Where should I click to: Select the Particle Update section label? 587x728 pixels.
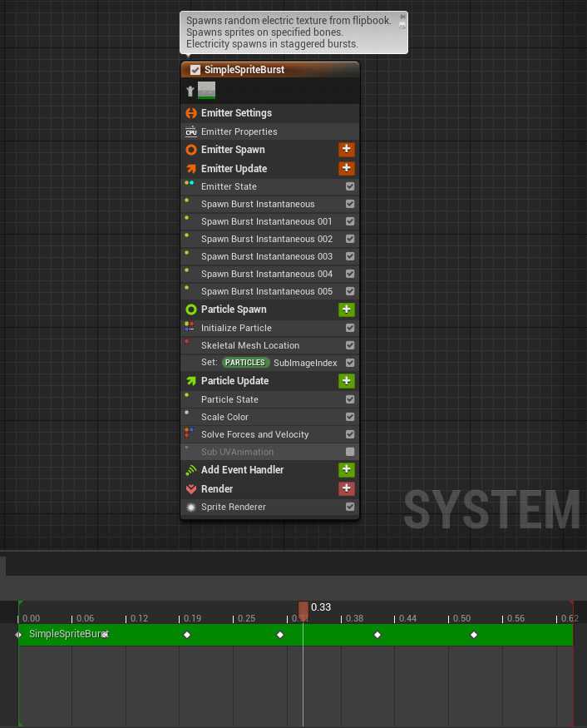click(x=234, y=381)
